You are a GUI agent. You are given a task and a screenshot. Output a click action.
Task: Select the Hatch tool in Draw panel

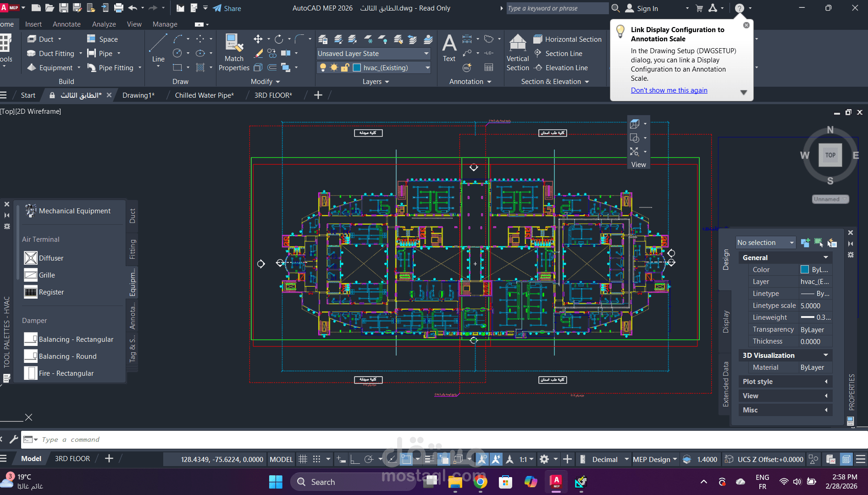(200, 67)
